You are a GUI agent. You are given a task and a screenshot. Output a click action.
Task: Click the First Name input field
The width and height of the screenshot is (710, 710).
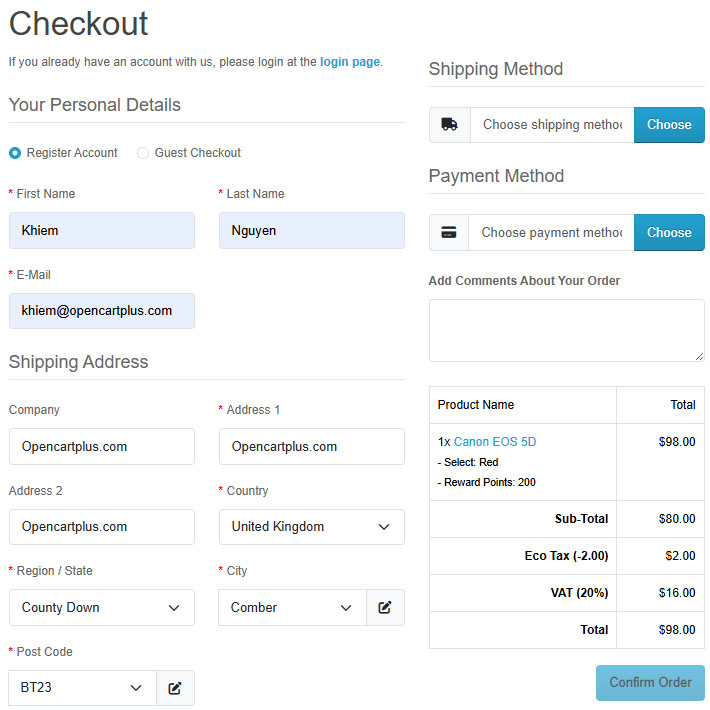(102, 230)
